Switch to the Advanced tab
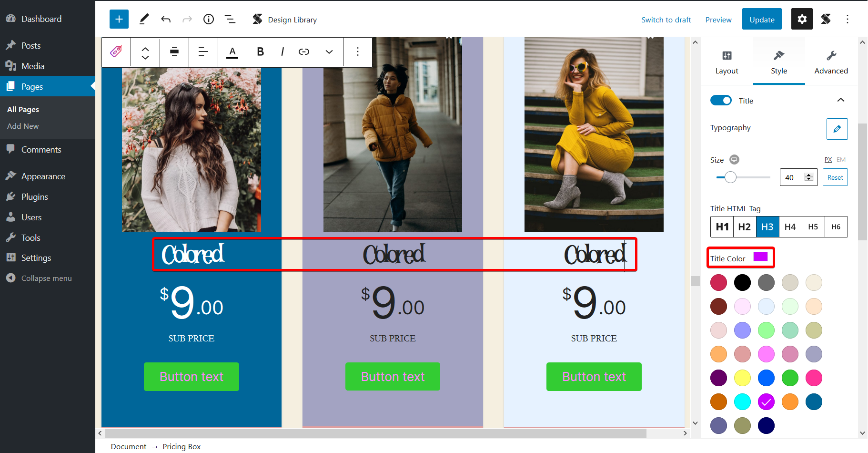The height and width of the screenshot is (453, 868). point(831,62)
